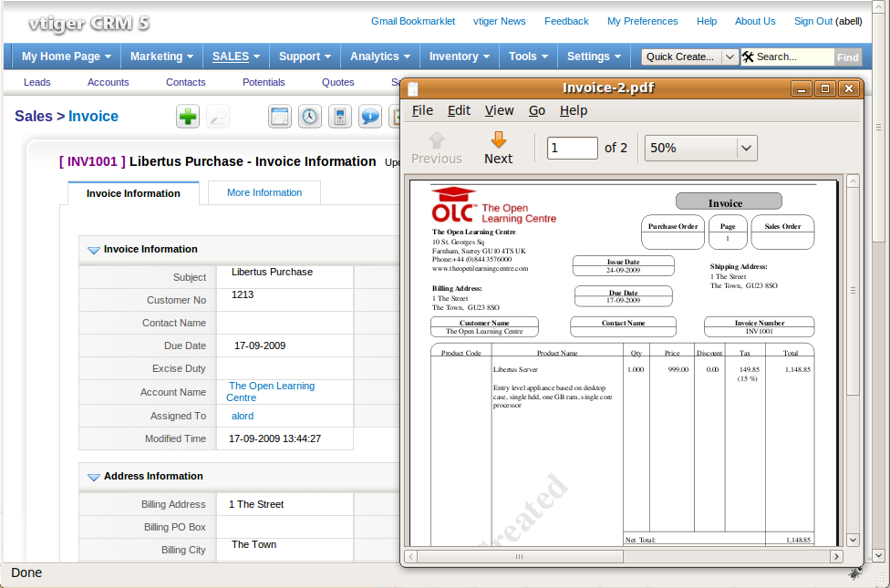890x588 pixels.
Task: Click the page number field in the PDF viewer
Action: pos(572,148)
